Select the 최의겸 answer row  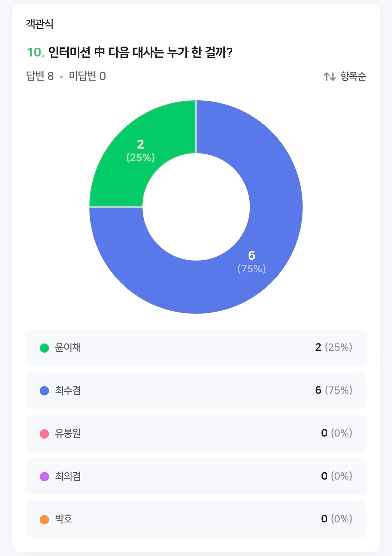coord(196,477)
